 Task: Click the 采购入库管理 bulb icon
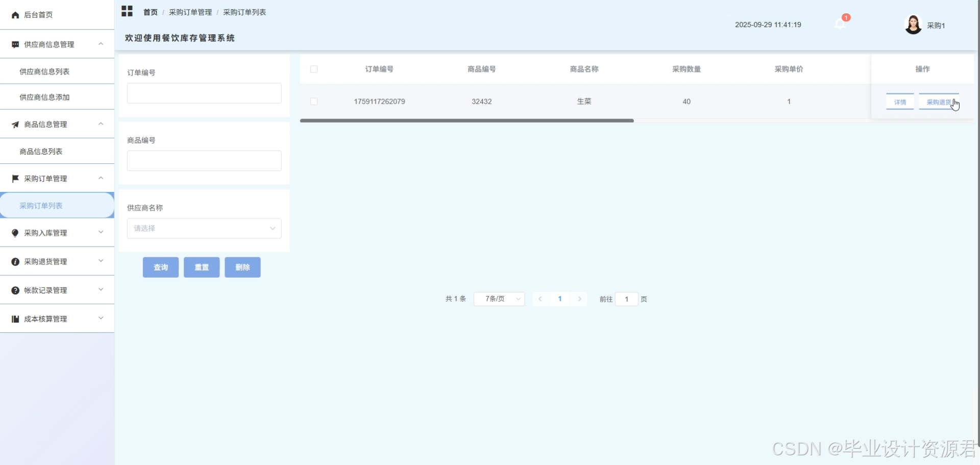[15, 233]
